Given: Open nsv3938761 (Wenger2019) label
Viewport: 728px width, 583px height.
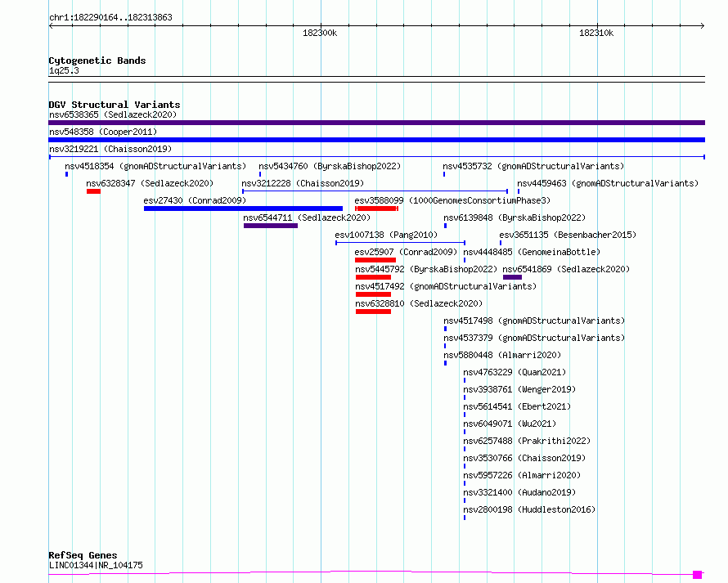Looking at the screenshot, I should point(520,389).
